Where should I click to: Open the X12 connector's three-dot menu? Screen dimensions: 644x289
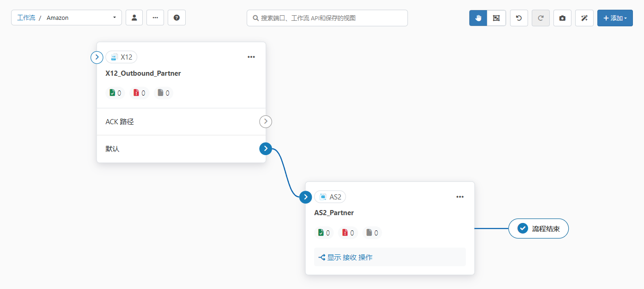pyautogui.click(x=251, y=57)
